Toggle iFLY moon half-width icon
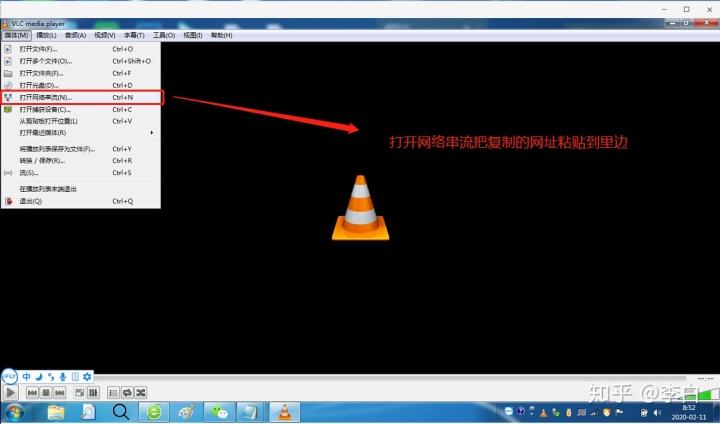This screenshot has width=720, height=424. point(39,377)
